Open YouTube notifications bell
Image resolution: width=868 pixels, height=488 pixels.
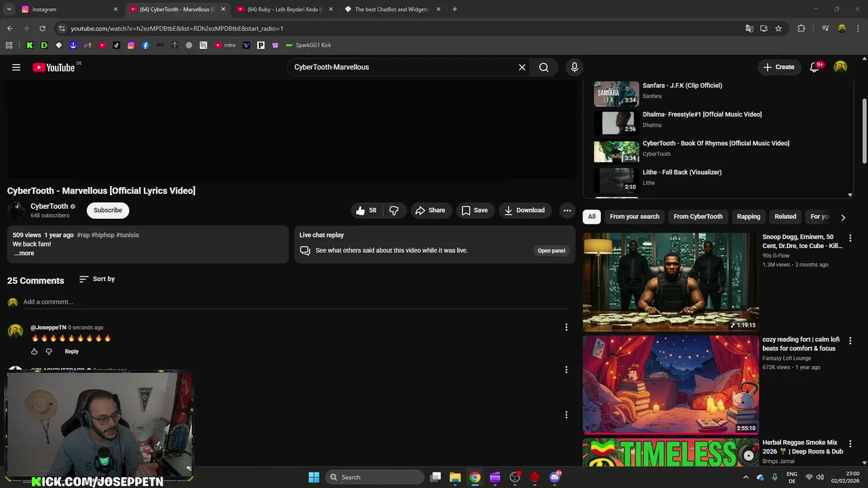pyautogui.click(x=815, y=67)
